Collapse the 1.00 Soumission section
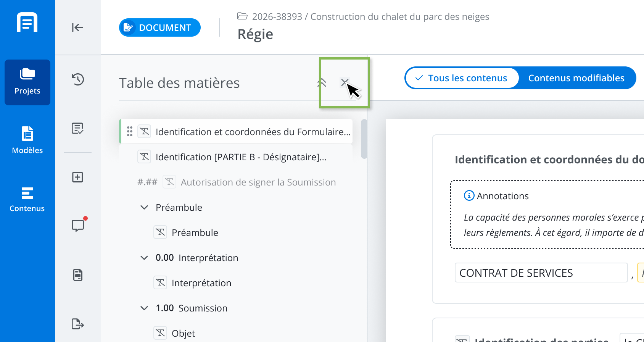Screen dimensions: 644x342 [x=144, y=308]
